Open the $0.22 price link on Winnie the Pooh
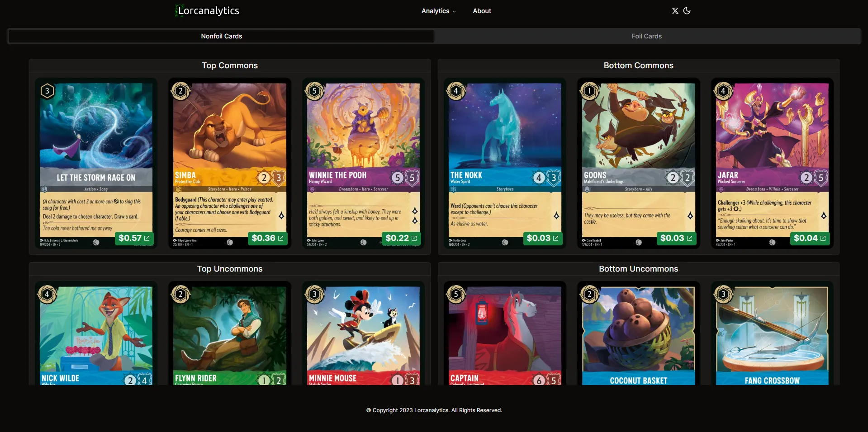This screenshot has height=432, width=868. click(401, 238)
